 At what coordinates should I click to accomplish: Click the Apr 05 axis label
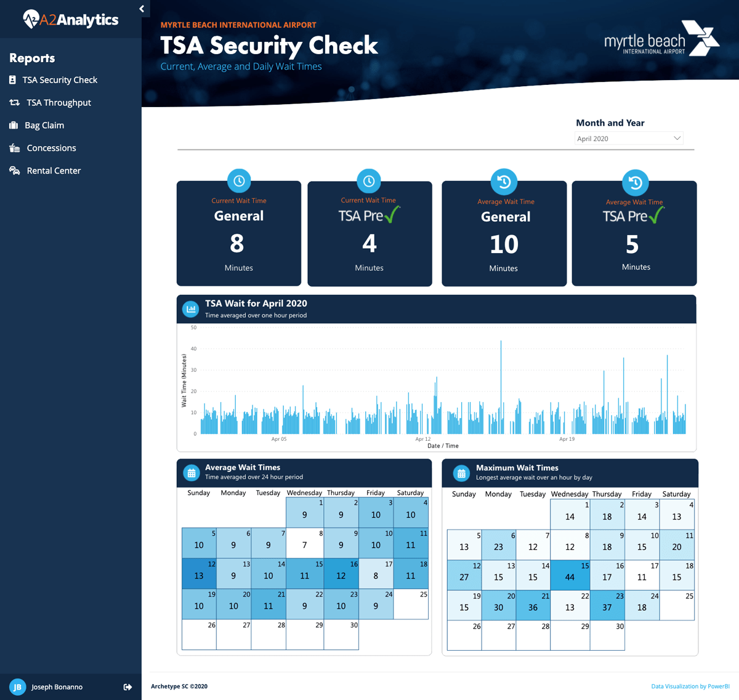pyautogui.click(x=279, y=439)
